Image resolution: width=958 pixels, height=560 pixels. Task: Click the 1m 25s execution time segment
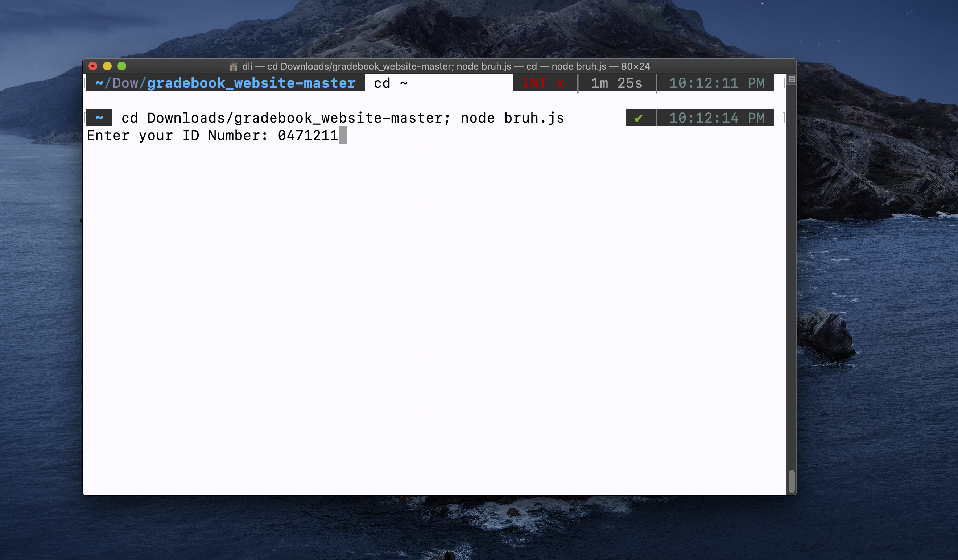point(616,83)
